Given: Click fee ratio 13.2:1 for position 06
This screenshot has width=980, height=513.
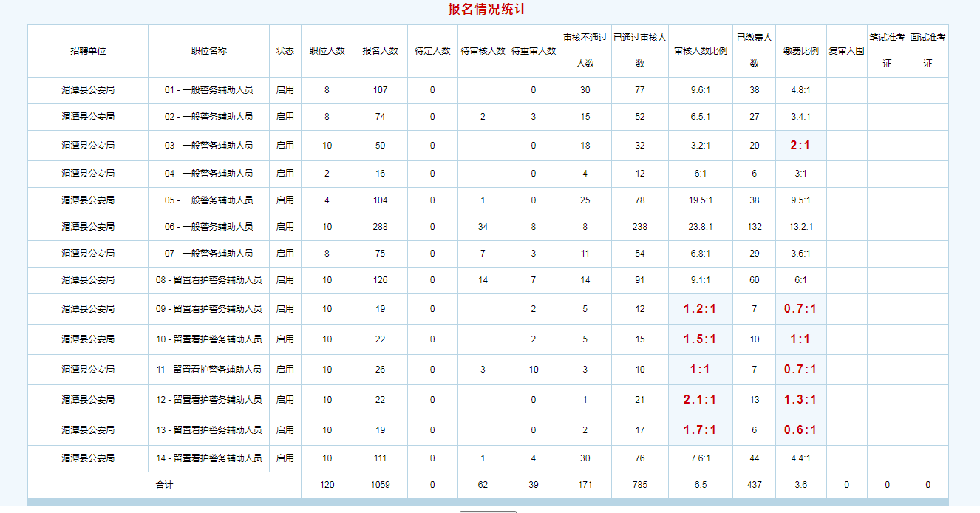Looking at the screenshot, I should coord(800,227).
